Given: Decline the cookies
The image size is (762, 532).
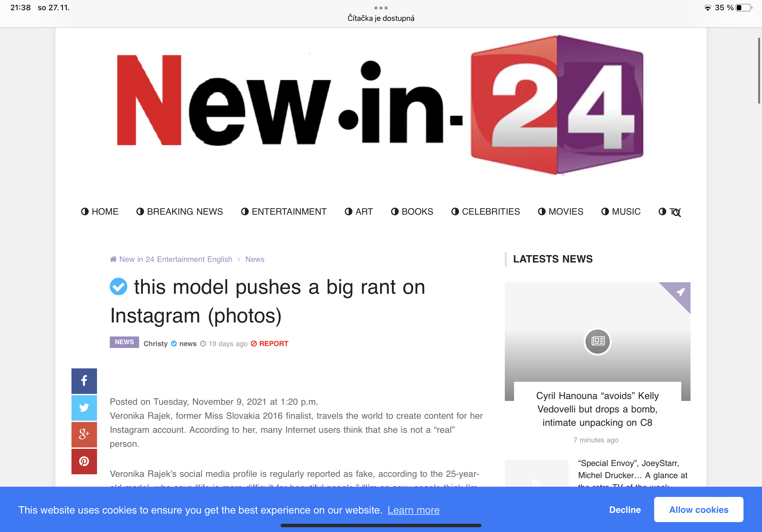Looking at the screenshot, I should pos(625,510).
